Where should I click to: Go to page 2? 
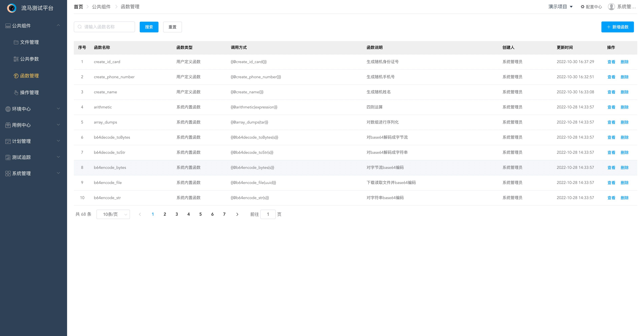(x=165, y=214)
